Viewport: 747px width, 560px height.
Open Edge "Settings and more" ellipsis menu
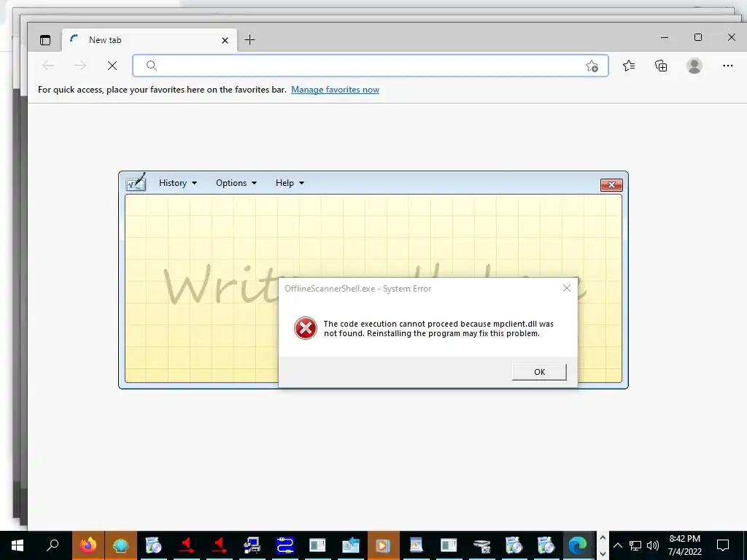point(728,66)
